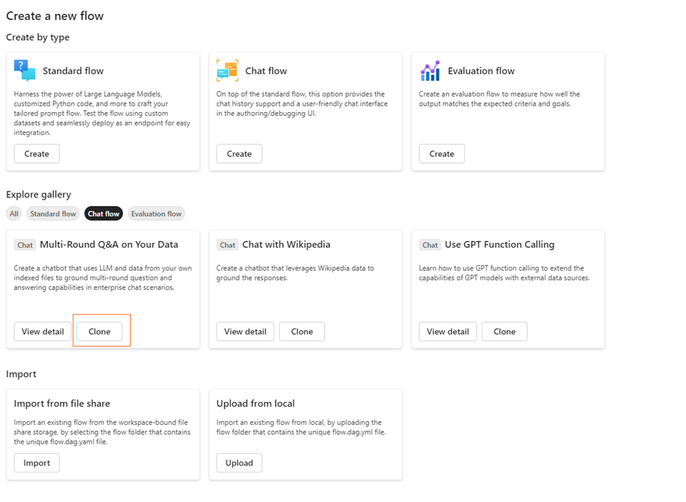Clone the Multi-Round Q&A on Your Data flow
Viewport: 686px width, 502px height.
pos(100,331)
